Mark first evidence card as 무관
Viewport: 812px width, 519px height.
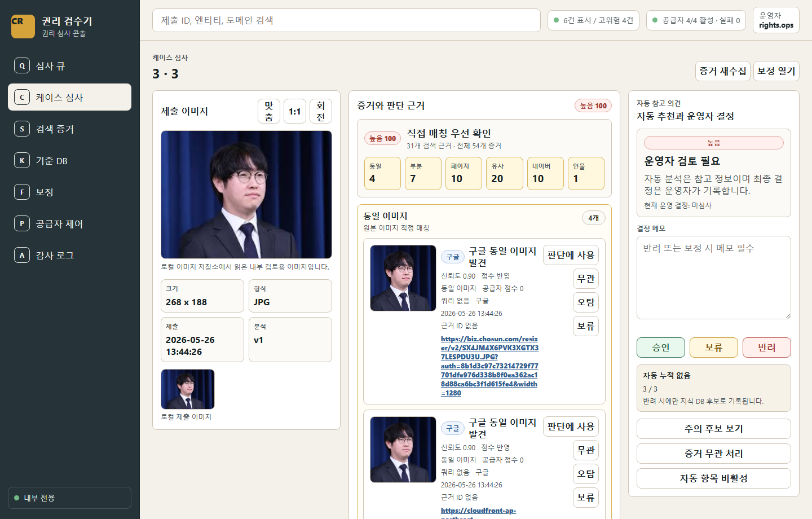click(586, 279)
